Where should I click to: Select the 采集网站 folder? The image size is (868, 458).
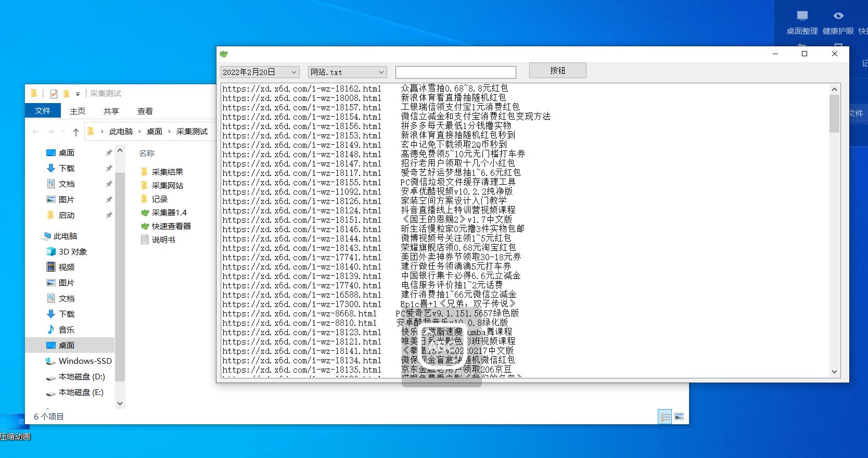pyautogui.click(x=162, y=185)
